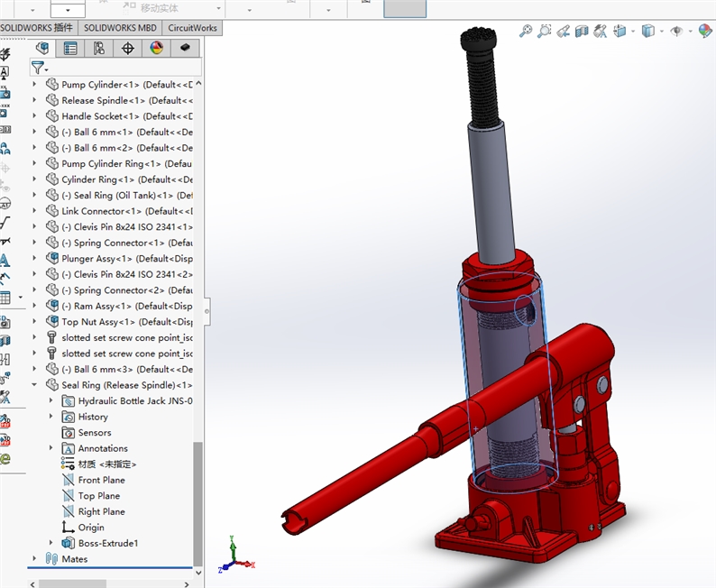
Task: Click the Mates paperclip icon
Action: [x=51, y=558]
